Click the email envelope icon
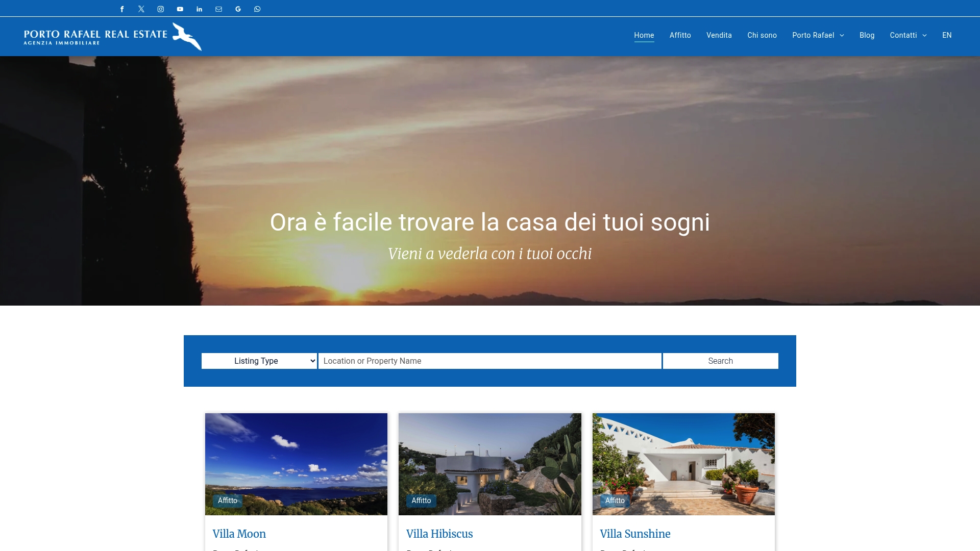 click(x=218, y=9)
